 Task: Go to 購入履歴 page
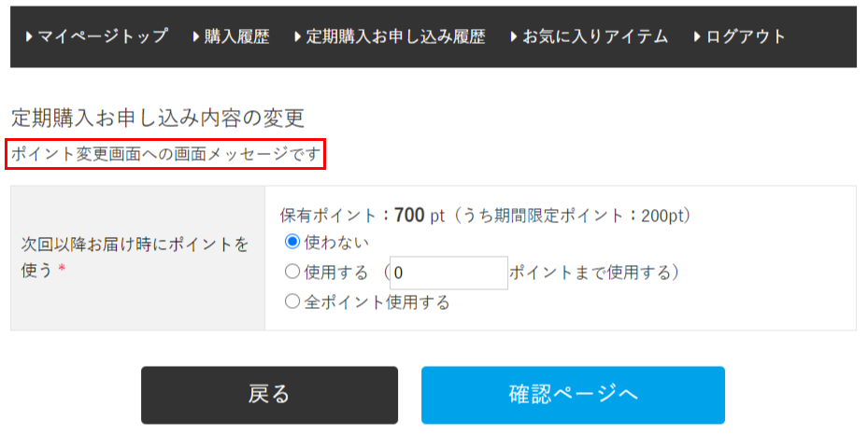[x=236, y=37]
